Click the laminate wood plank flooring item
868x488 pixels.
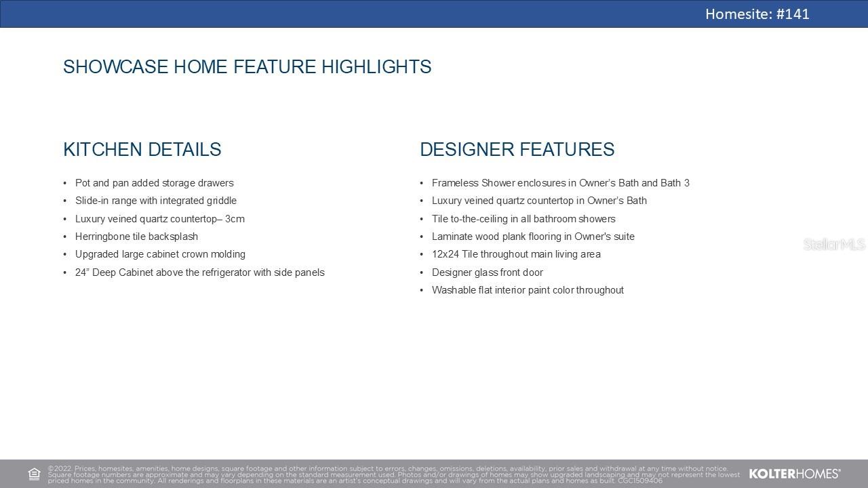533,237
